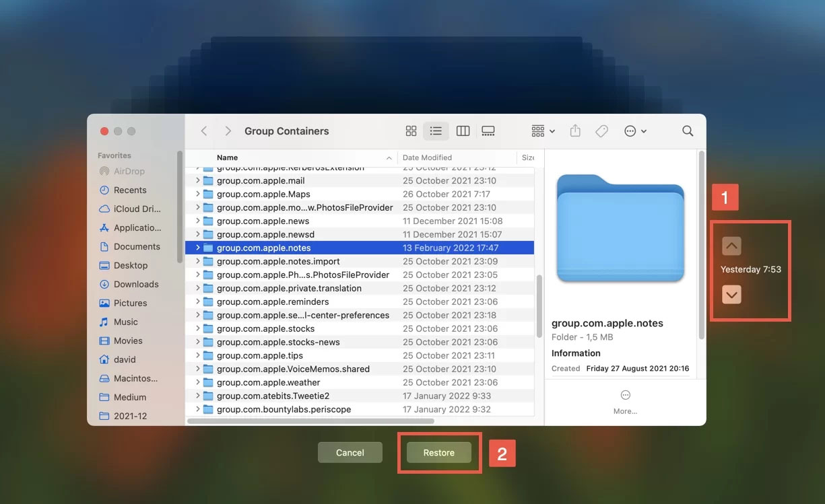Select the group.com.apple.notes.import row

click(360, 262)
